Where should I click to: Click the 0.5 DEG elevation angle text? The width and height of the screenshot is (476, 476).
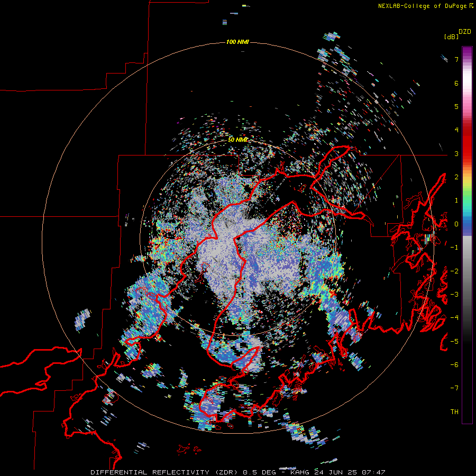pyautogui.click(x=260, y=472)
